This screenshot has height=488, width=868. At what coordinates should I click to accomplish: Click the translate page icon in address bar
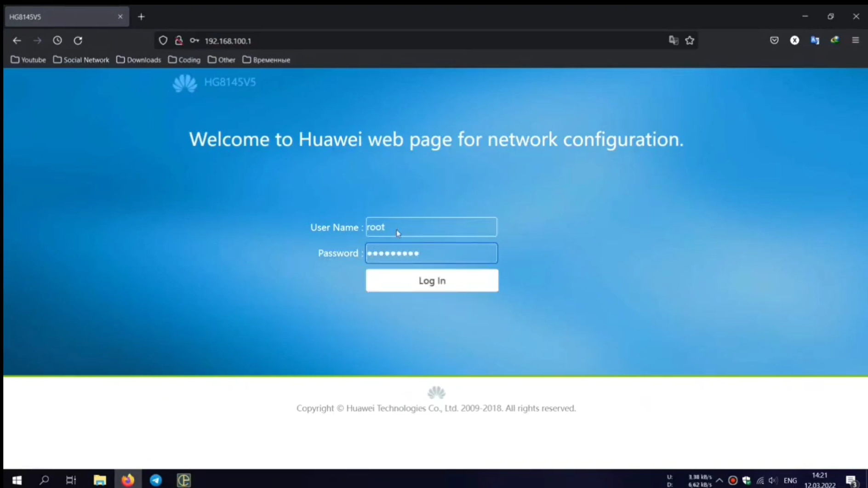pyautogui.click(x=674, y=40)
